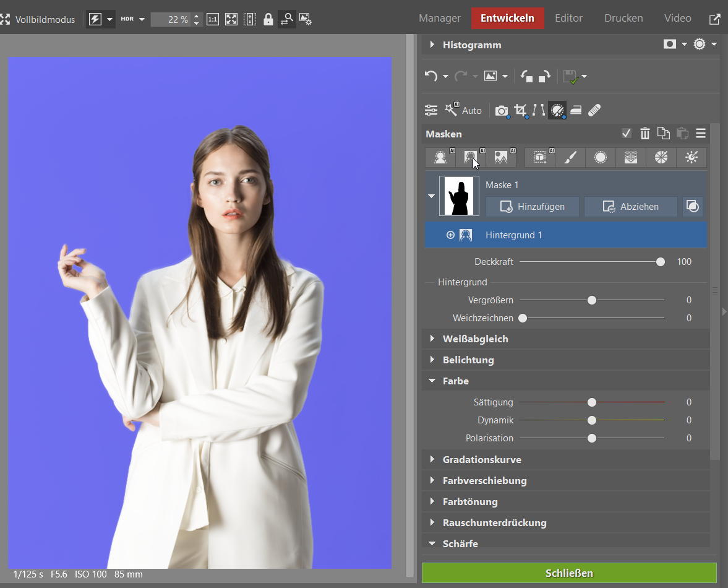Open the retouching bandage tool
This screenshot has height=588, width=728.
(594, 110)
